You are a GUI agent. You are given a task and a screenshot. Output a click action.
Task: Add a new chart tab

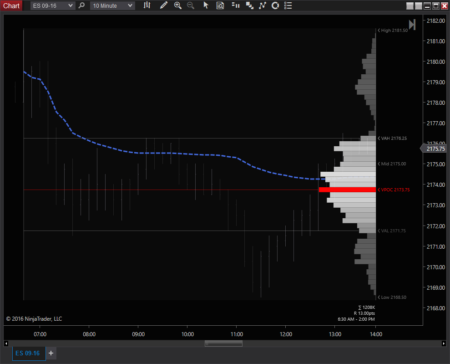point(51,353)
